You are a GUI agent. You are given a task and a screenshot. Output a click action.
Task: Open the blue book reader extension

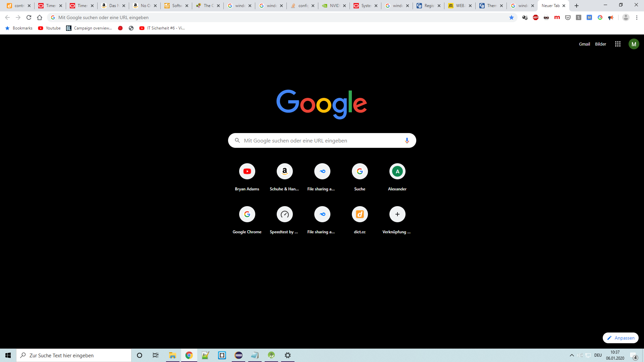[589, 17]
